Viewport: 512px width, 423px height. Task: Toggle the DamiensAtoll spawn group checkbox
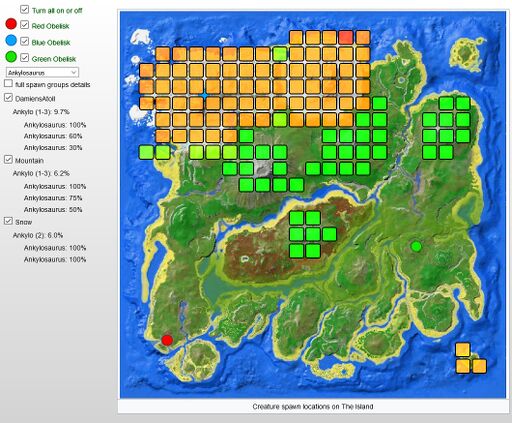coord(8,97)
